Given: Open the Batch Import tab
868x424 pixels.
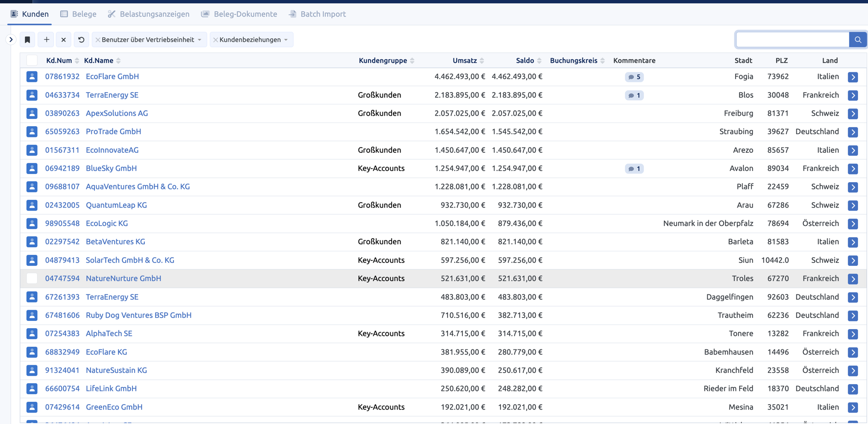Looking at the screenshot, I should tap(317, 14).
